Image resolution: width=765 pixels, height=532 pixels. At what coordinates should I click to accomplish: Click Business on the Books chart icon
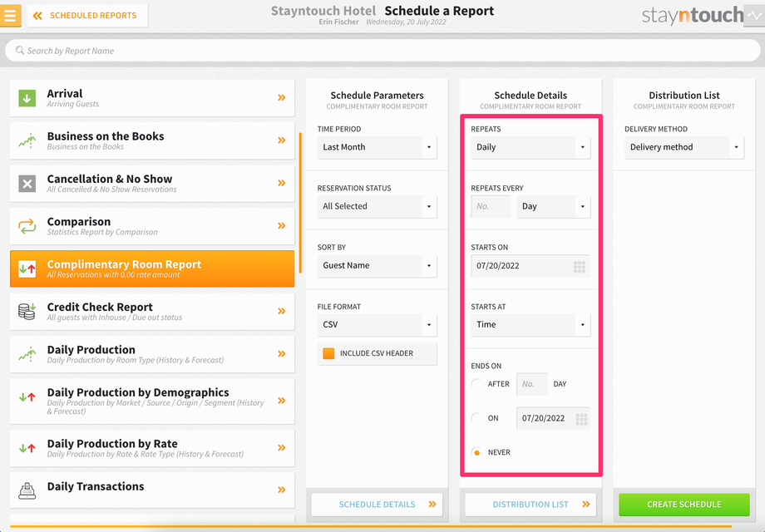coord(27,141)
